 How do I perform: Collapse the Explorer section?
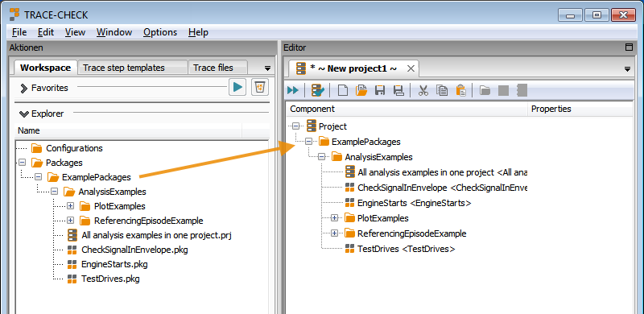coord(24,114)
